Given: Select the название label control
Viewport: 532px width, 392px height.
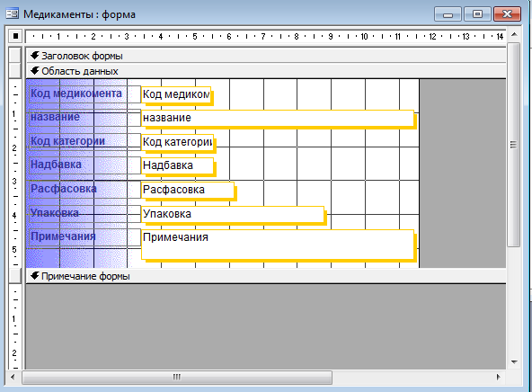Looking at the screenshot, I should tap(84, 118).
